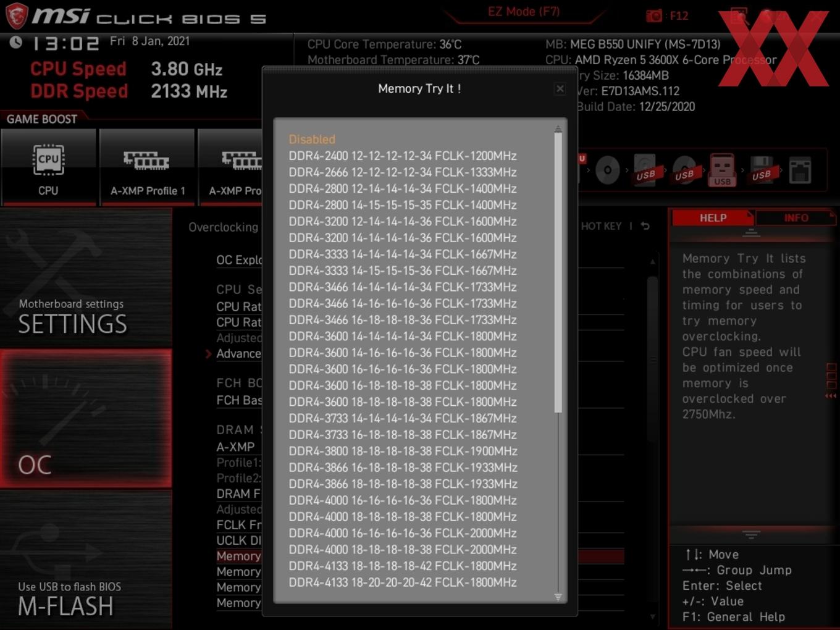Open the HOT KEY menu
The height and width of the screenshot is (630, 840).
pyautogui.click(x=601, y=226)
